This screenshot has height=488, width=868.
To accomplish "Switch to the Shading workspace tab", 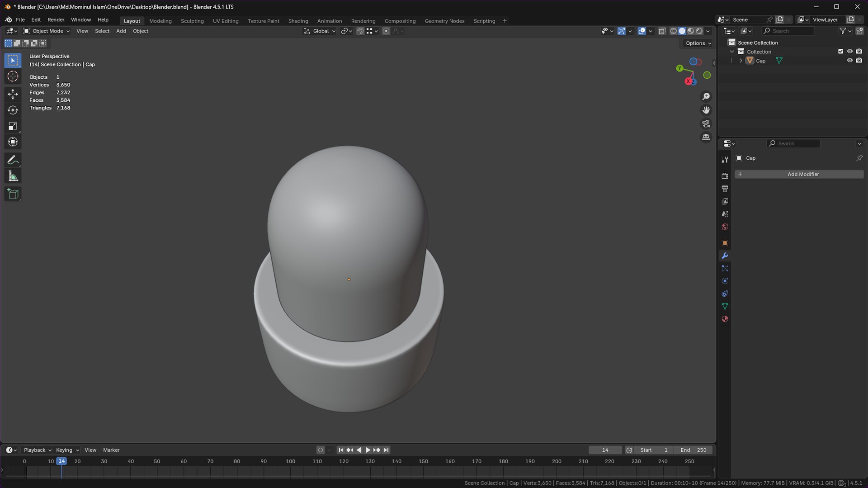I will (298, 21).
